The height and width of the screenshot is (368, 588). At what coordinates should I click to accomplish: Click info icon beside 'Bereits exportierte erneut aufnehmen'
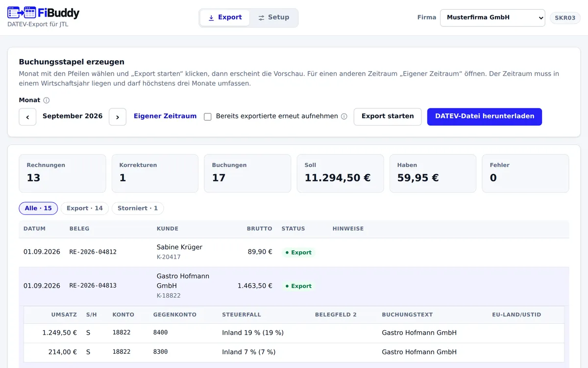coord(344,117)
